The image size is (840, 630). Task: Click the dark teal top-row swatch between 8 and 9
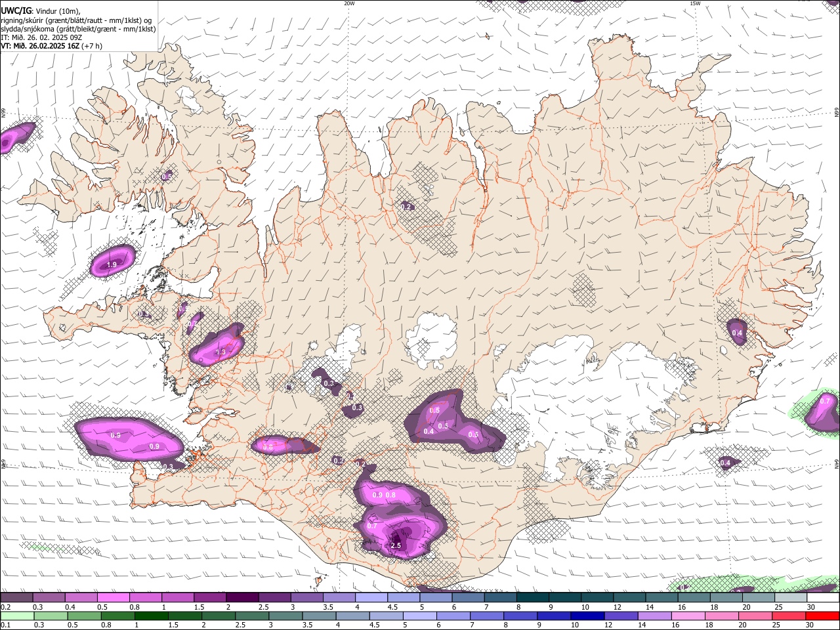533,597
